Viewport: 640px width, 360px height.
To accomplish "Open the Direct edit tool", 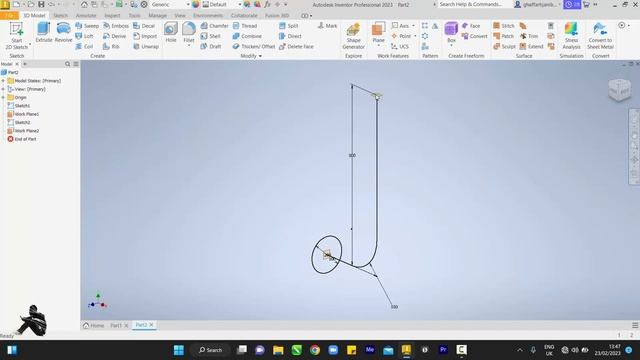I will 290,36.
